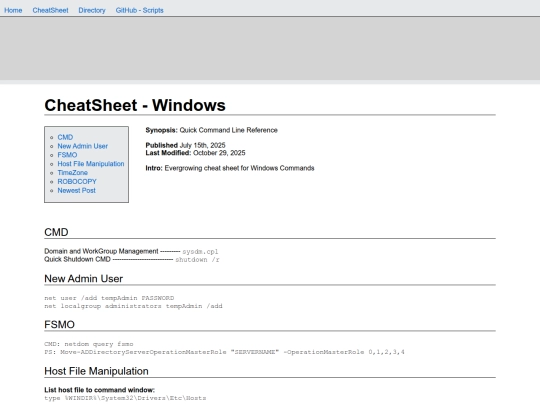This screenshot has height=405, width=540.
Task: Select the TimeZone contents link
Action: coord(73,173)
